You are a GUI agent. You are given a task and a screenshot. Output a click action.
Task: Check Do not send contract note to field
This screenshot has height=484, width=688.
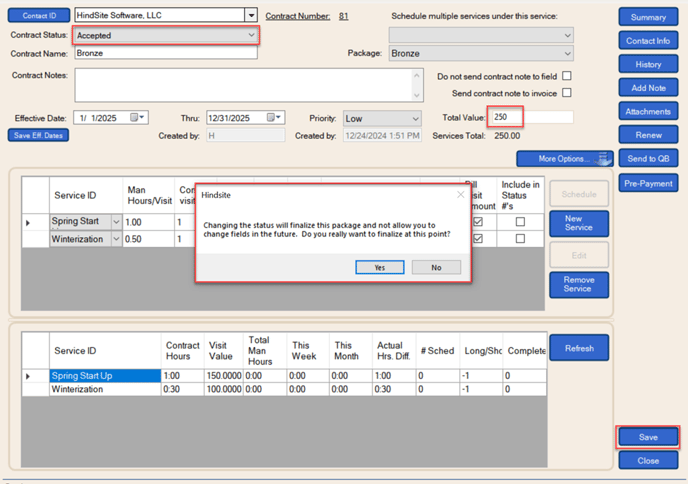[567, 76]
